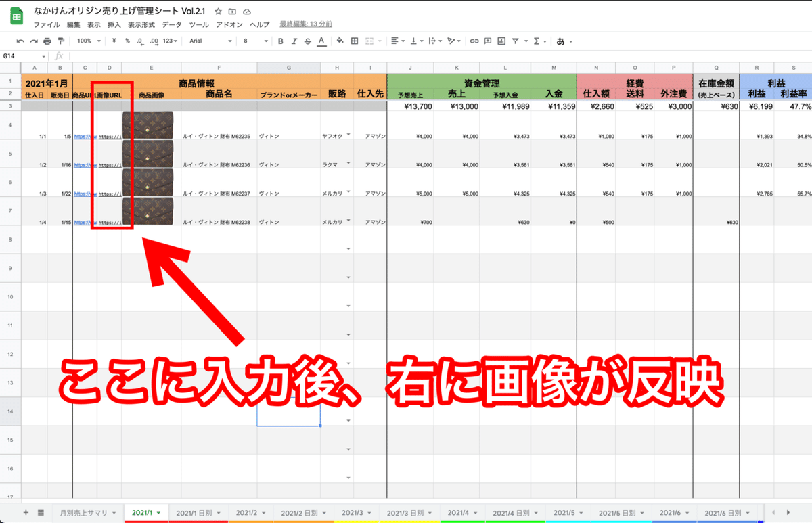Open the 挿入 menu
This screenshot has width=812, height=523.
click(x=114, y=24)
